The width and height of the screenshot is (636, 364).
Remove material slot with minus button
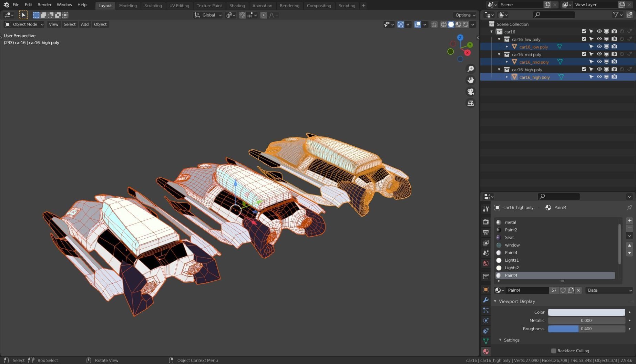click(629, 228)
